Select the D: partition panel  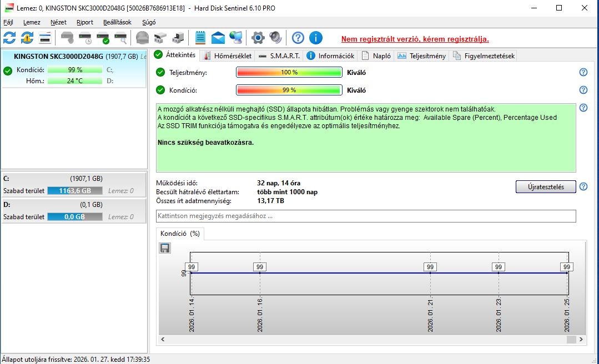pyautogui.click(x=74, y=210)
